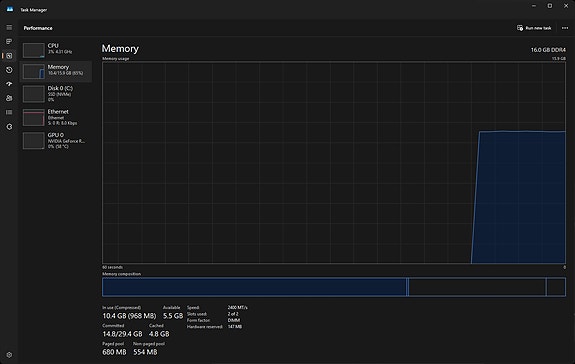Click the memory usage graph area

(334, 162)
